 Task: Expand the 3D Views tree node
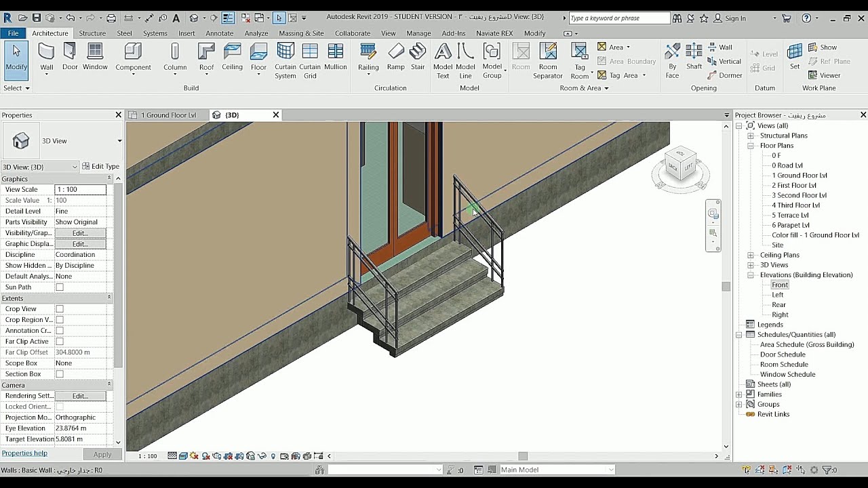tap(751, 265)
